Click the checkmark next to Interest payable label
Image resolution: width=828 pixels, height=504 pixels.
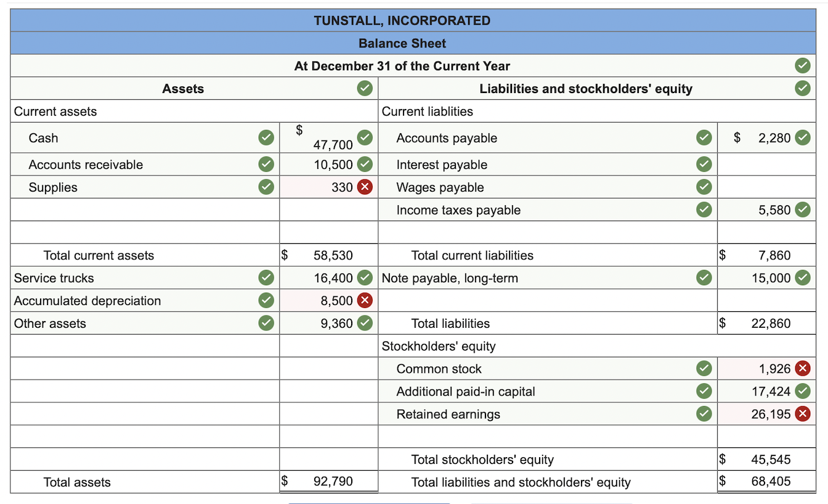(703, 165)
